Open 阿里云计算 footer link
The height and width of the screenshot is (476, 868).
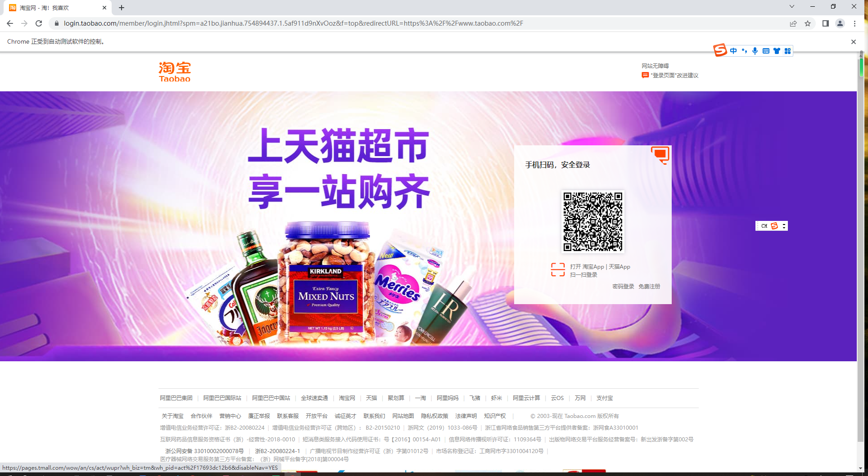coord(526,398)
